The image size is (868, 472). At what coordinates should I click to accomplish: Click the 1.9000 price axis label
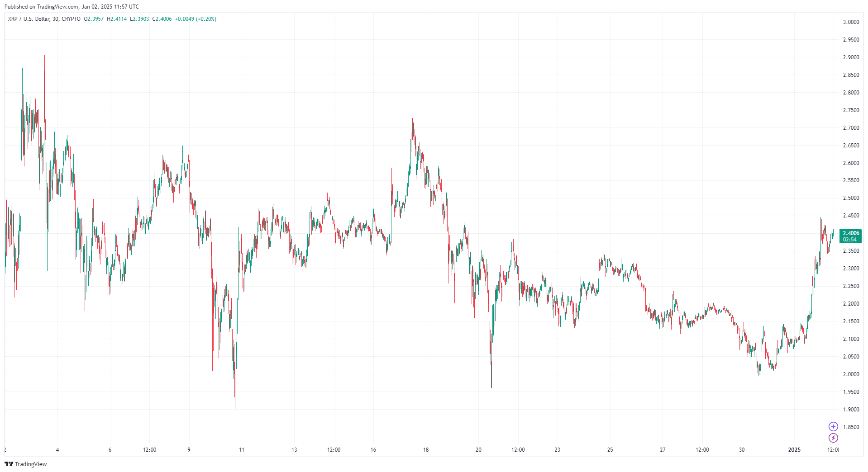pos(851,410)
